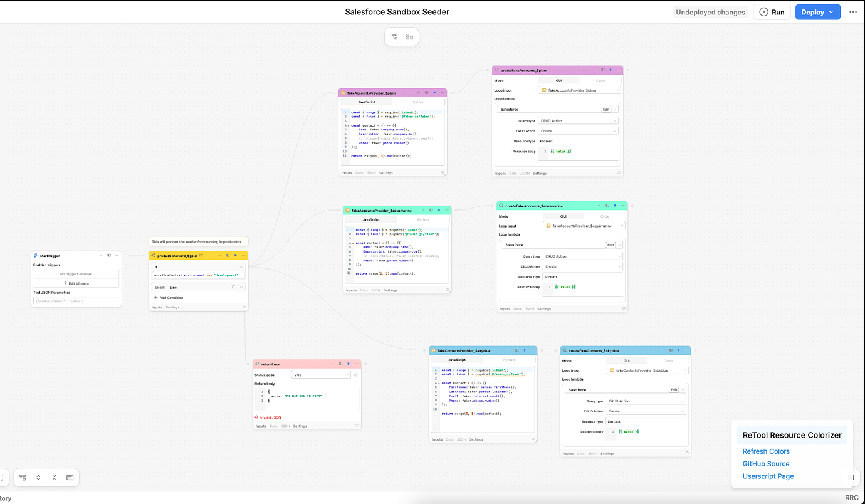This screenshot has height=504, width=865.
Task: Open the GitHub Source link
Action: (766, 464)
